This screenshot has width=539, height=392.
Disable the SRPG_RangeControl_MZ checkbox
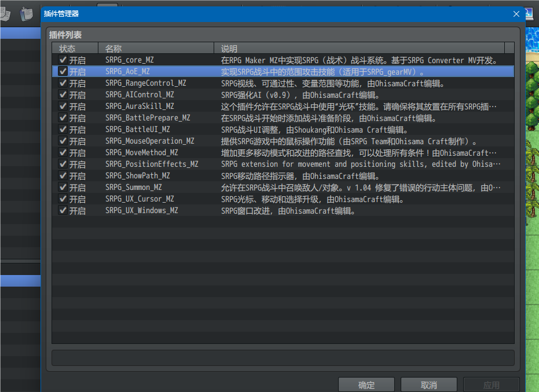click(63, 83)
